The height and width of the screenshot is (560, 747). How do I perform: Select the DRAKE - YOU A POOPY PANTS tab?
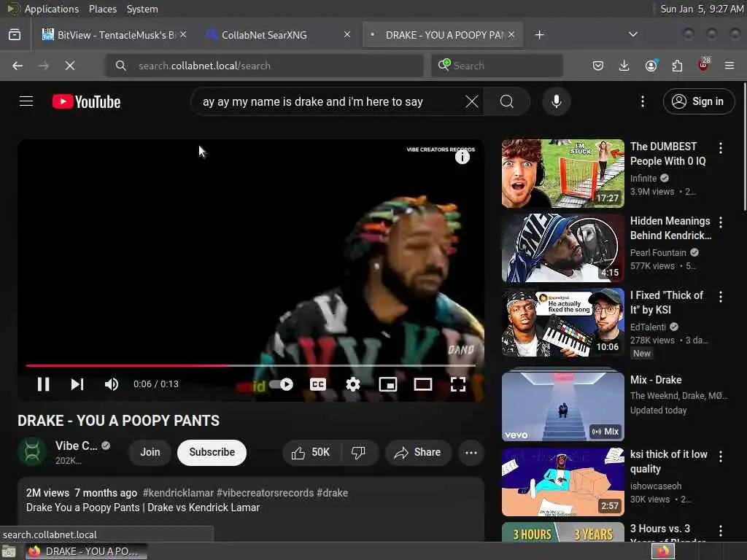pyautogui.click(x=443, y=35)
